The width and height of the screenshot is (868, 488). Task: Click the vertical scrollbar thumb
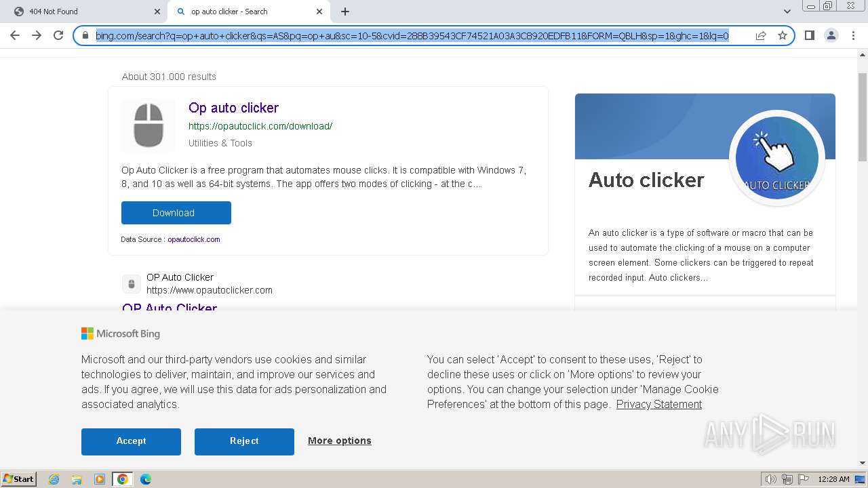pyautogui.click(x=863, y=117)
